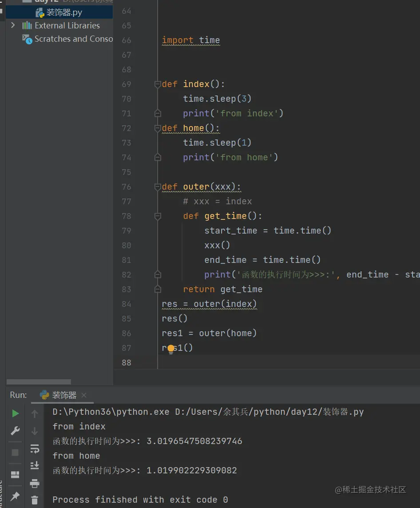Click fold end marker on line 71
The height and width of the screenshot is (508, 420).
pos(158,113)
